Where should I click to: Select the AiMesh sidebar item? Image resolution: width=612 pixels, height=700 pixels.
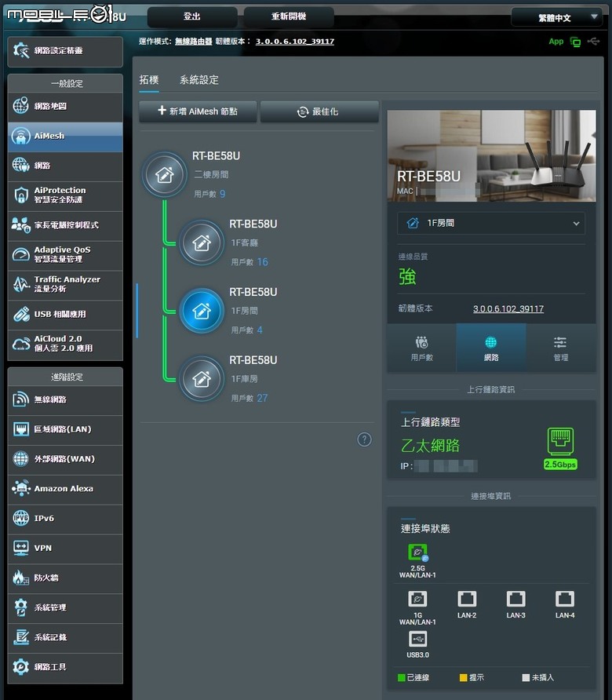(x=65, y=136)
